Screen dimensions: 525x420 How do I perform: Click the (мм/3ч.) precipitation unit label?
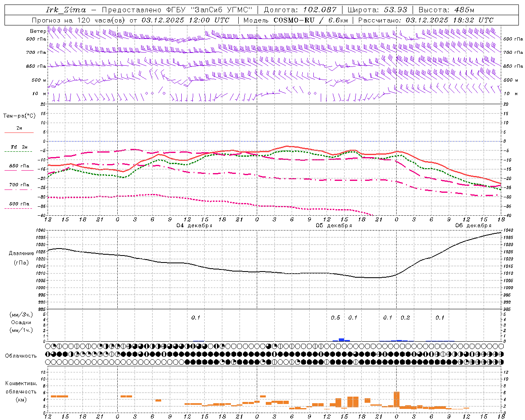click(x=21, y=315)
